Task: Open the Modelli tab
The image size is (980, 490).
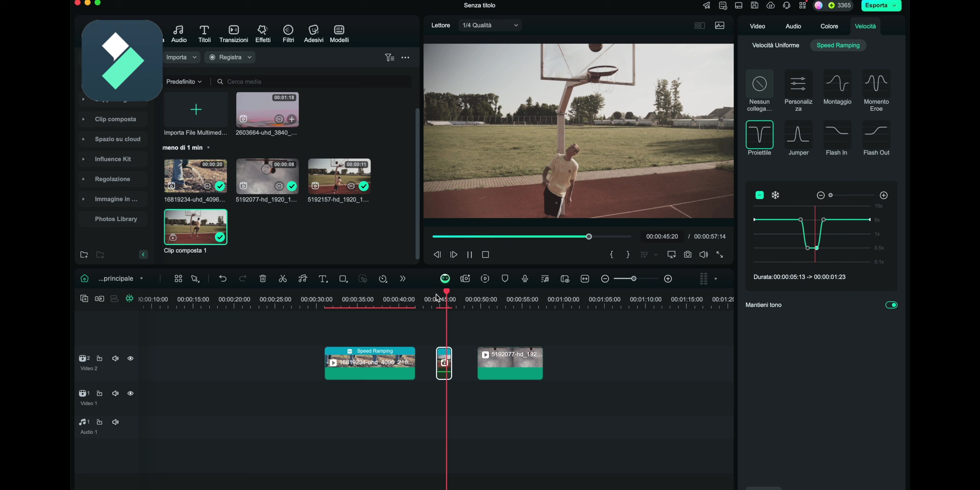Action: tap(339, 33)
